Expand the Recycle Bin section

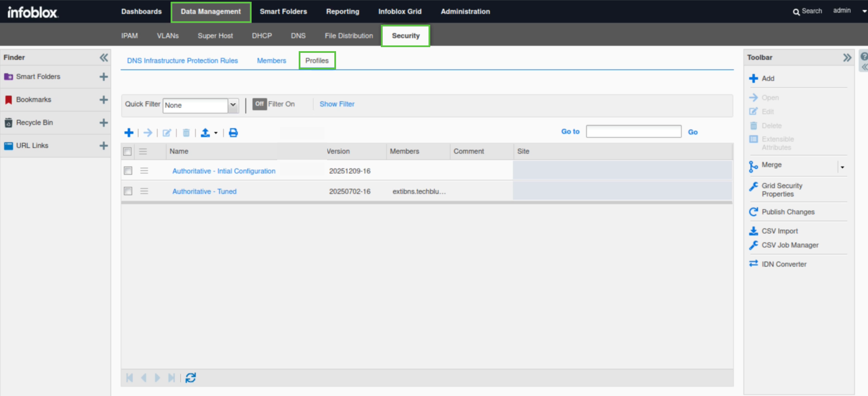click(x=104, y=123)
